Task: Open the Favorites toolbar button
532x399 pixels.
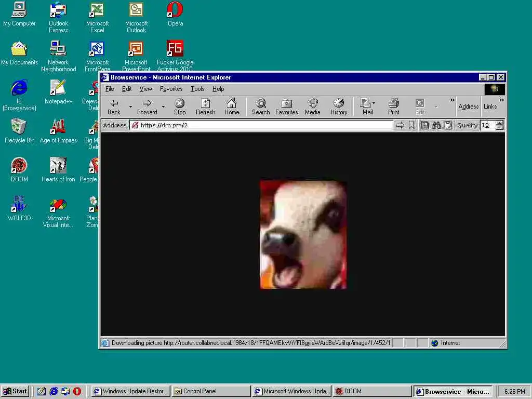Action: pos(286,107)
